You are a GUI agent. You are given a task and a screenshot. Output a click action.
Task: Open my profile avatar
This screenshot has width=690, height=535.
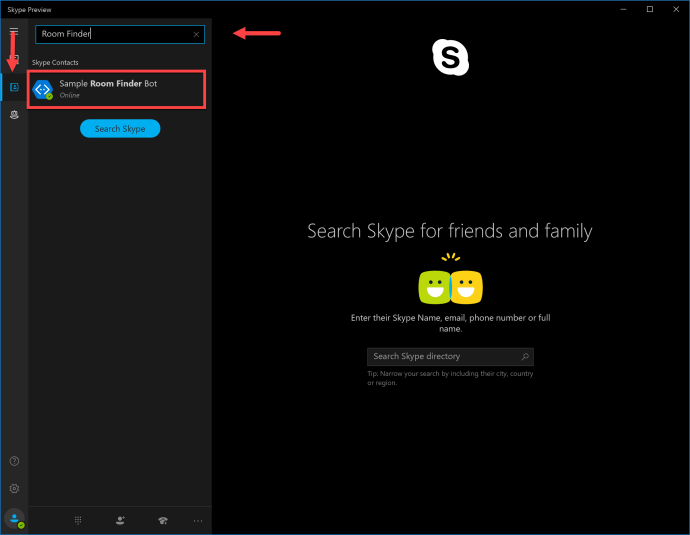click(15, 519)
